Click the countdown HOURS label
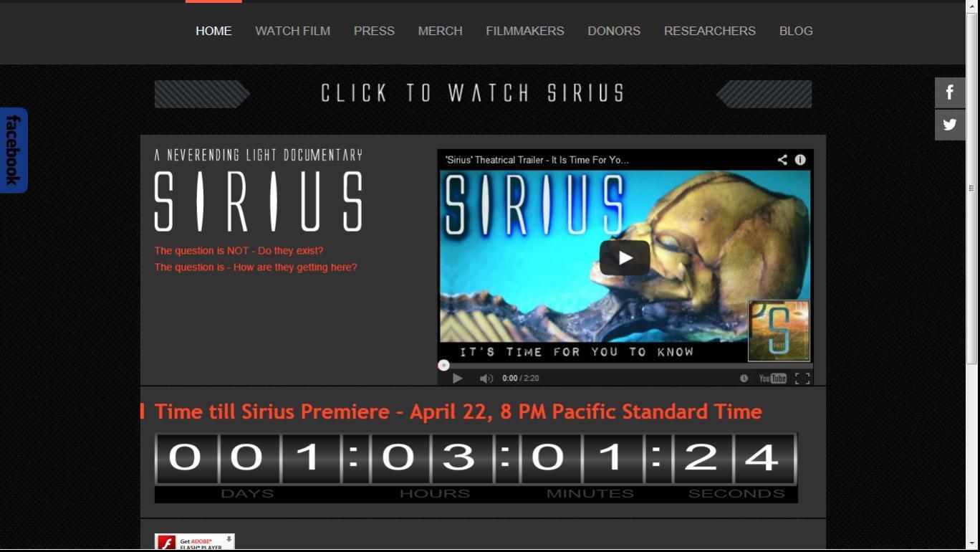The height and width of the screenshot is (552, 980). pos(435,493)
